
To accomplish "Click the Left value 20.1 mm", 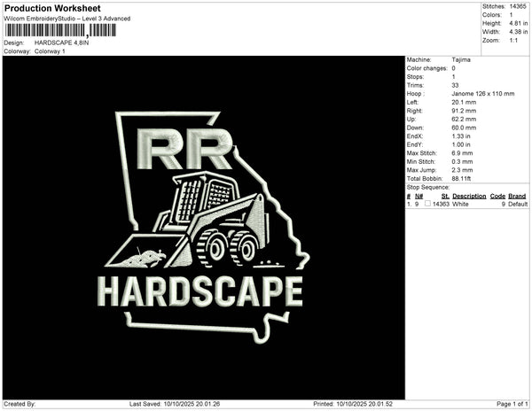I will (x=464, y=103).
